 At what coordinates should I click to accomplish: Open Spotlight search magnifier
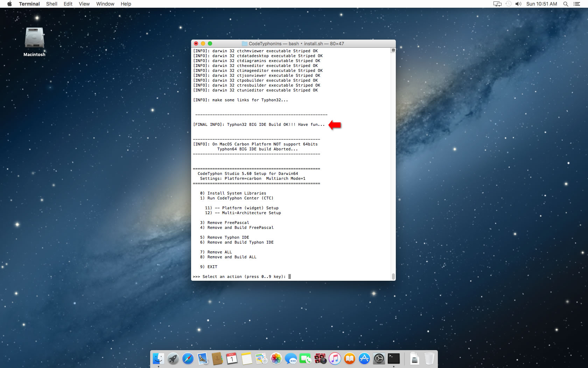[x=566, y=4]
